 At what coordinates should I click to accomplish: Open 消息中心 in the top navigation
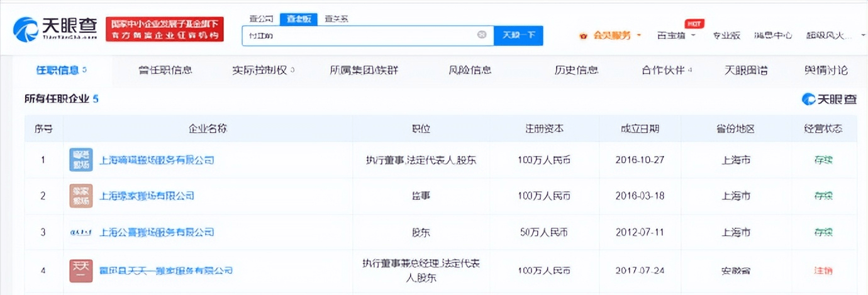773,35
